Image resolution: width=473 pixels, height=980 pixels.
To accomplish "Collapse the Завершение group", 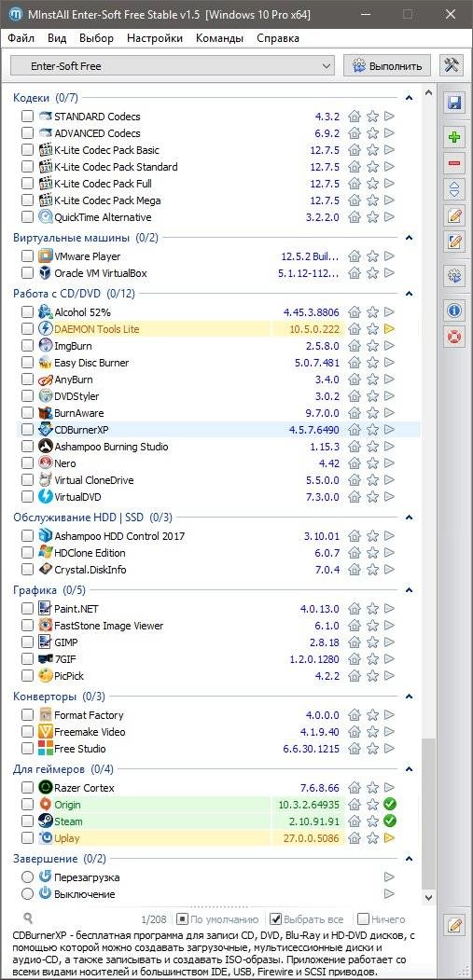I will point(410,859).
